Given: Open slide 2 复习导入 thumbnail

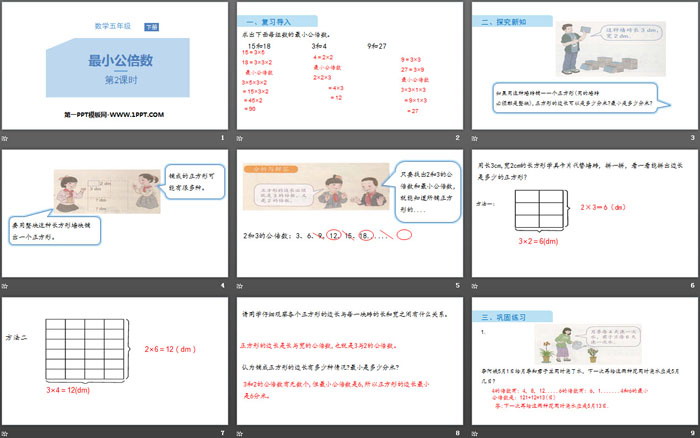Looking at the screenshot, I should click(348, 64).
